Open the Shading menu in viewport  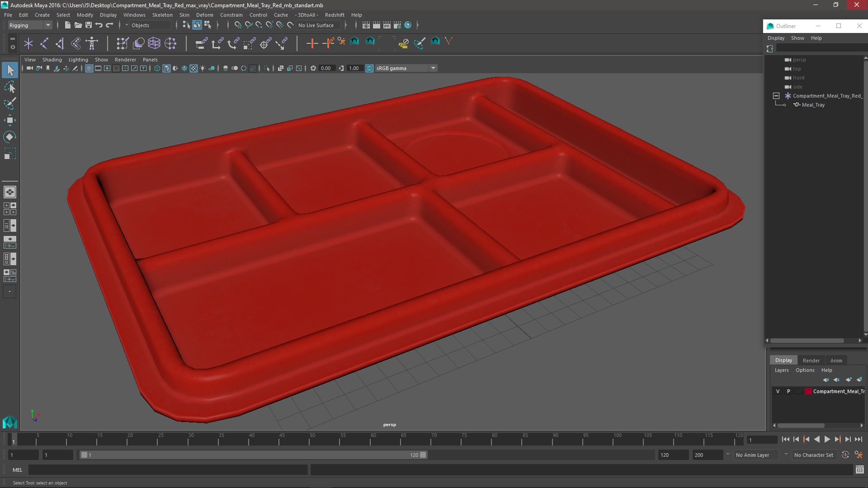pos(51,59)
